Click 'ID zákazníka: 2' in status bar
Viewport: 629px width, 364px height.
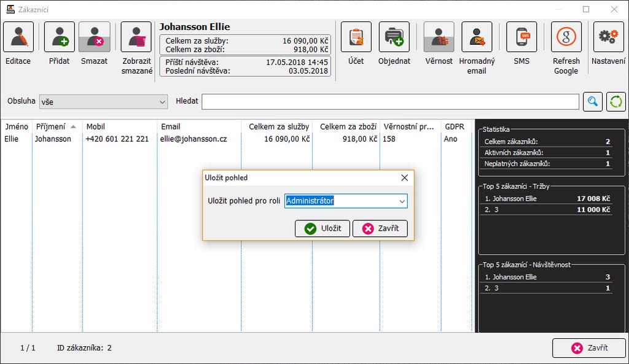point(84,348)
